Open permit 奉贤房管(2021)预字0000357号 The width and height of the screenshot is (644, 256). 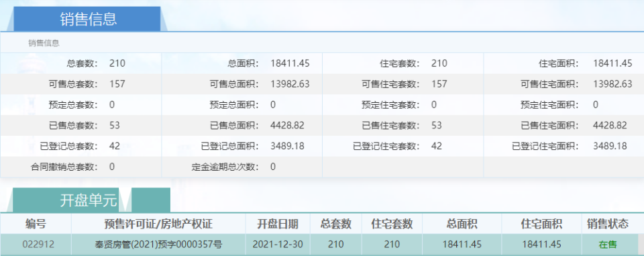tap(158, 245)
